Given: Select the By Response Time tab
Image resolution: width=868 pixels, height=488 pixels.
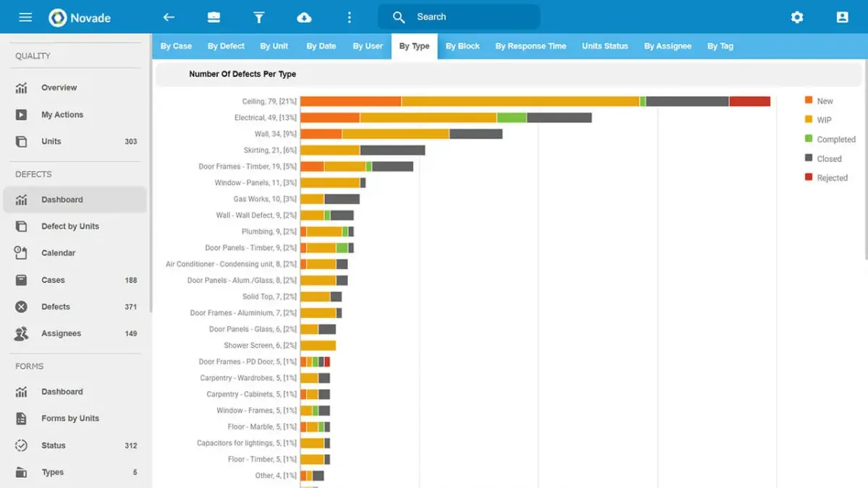Looking at the screenshot, I should (x=530, y=46).
